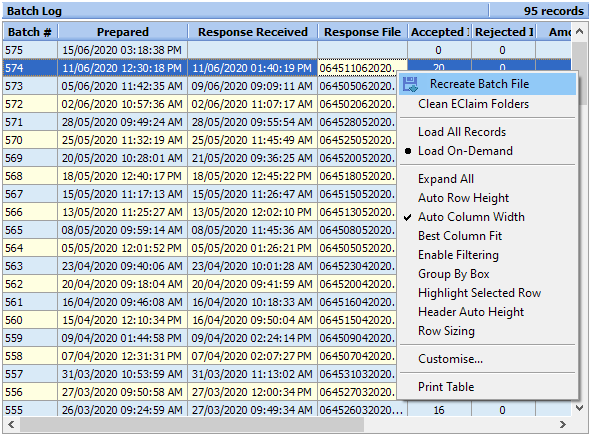Click the horizontal scrollbar right arrow
This screenshot has width=591, height=436.
(563, 424)
